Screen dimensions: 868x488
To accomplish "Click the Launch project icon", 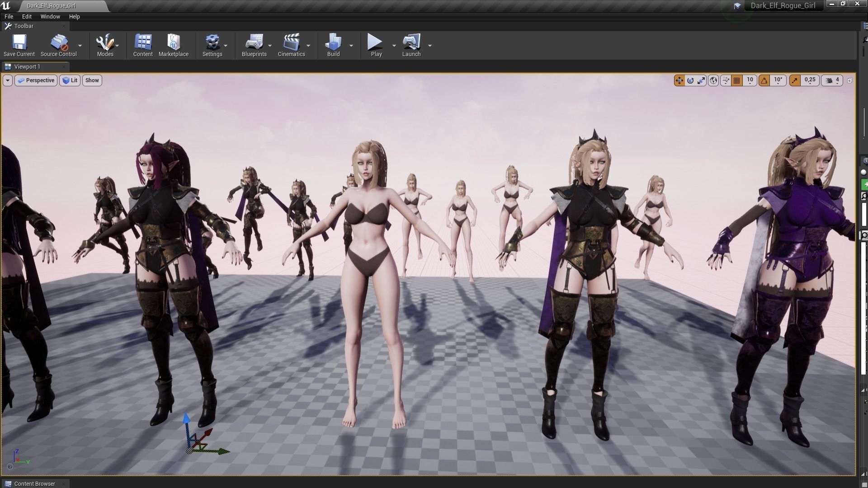I will [x=411, y=45].
